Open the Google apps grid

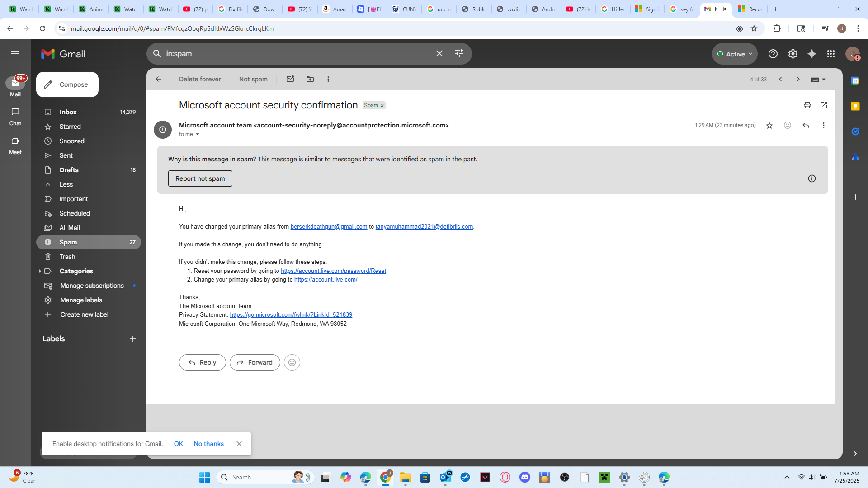click(831, 54)
